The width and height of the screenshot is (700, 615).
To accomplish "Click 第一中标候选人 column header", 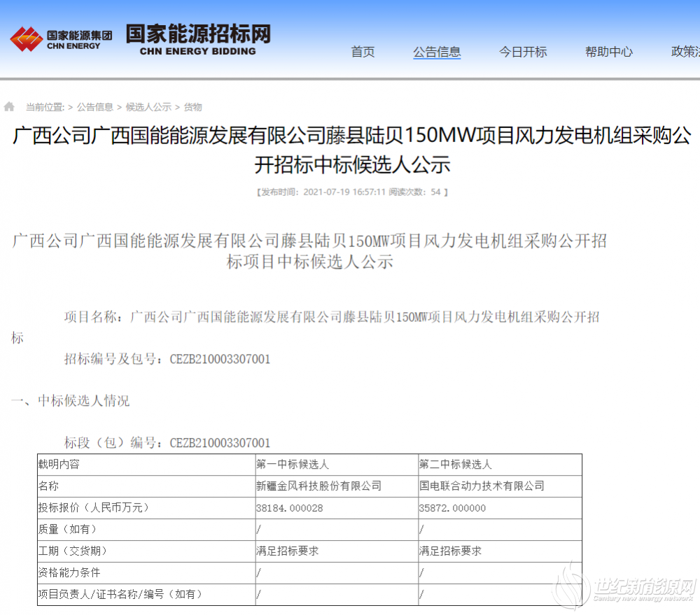I will (x=293, y=464).
